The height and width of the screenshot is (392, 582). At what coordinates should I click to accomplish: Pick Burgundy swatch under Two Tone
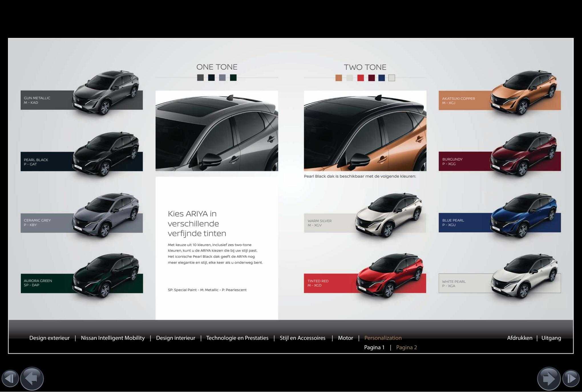pos(371,78)
